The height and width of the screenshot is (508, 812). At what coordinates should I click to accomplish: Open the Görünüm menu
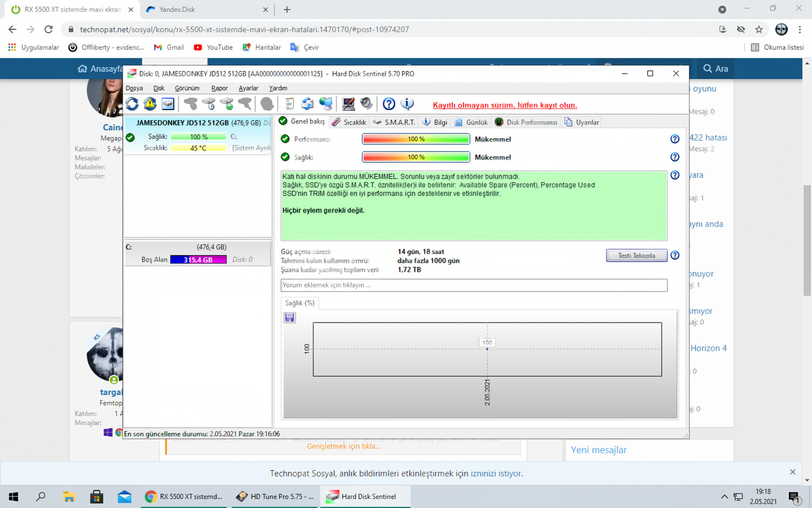click(187, 88)
